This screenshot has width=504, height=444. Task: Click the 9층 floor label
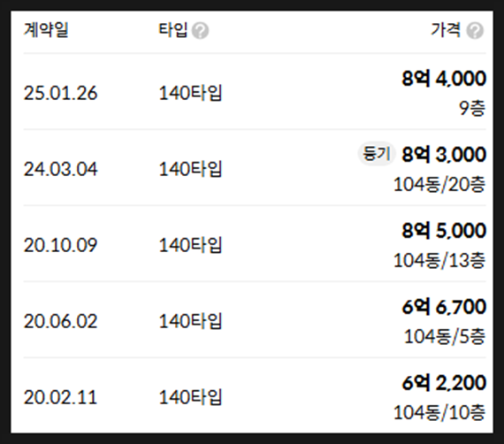pyautogui.click(x=472, y=109)
